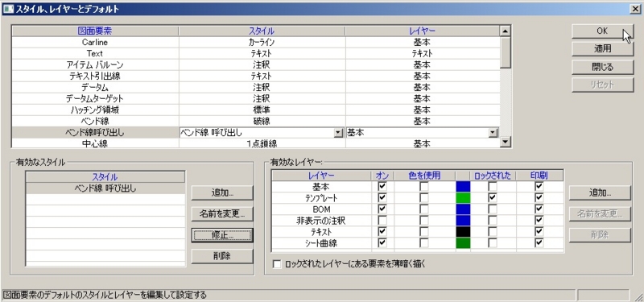Click 名前を変更 button for styles
This screenshot has height=302, width=644.
coord(222,213)
